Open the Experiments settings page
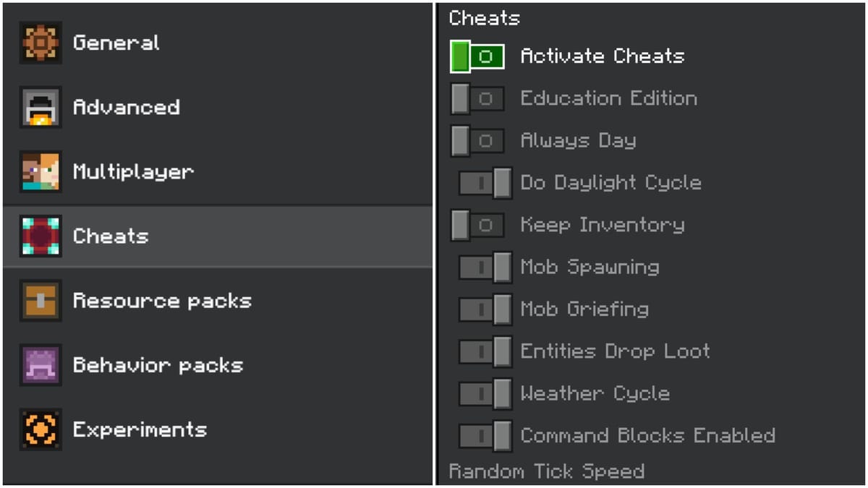The width and height of the screenshot is (868, 488). [x=141, y=429]
